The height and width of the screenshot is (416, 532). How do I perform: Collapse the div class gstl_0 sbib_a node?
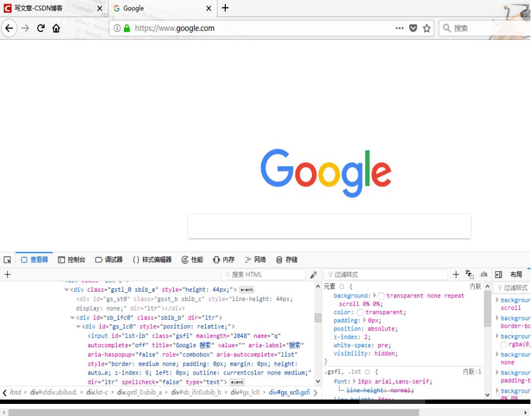(67, 290)
